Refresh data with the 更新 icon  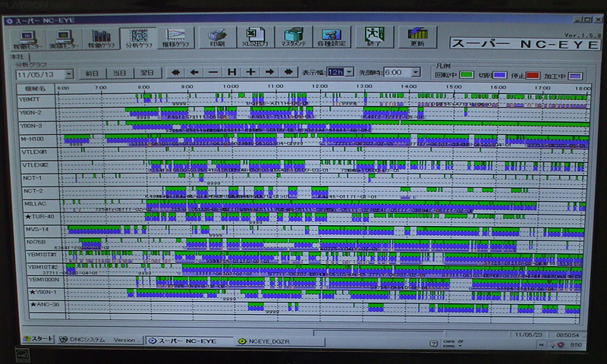pyautogui.click(x=417, y=37)
